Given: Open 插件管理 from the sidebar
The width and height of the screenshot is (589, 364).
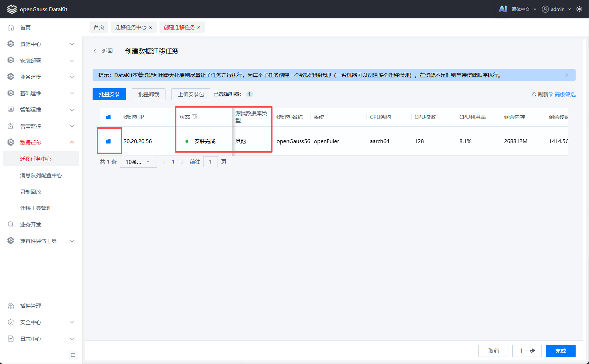Looking at the screenshot, I should tap(31, 306).
